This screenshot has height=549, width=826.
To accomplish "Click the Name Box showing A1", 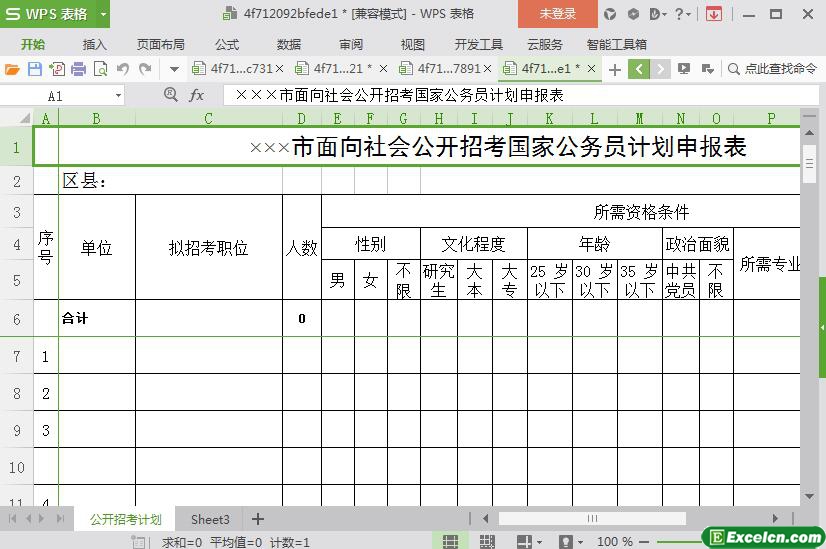I will (55, 96).
